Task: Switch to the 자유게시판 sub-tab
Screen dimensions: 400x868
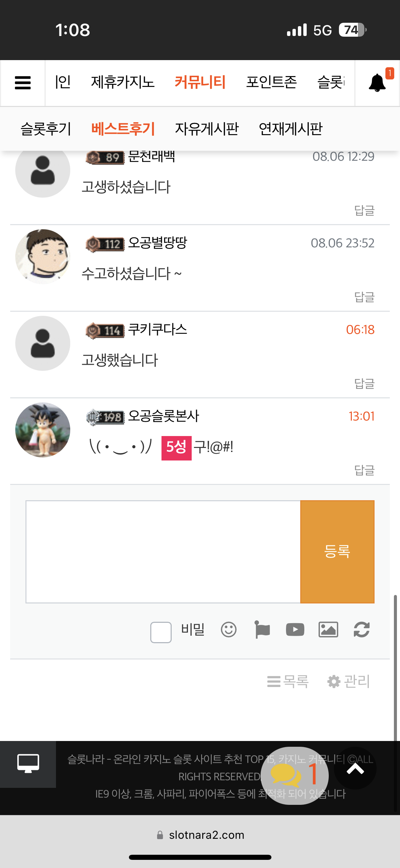Action: tap(207, 129)
